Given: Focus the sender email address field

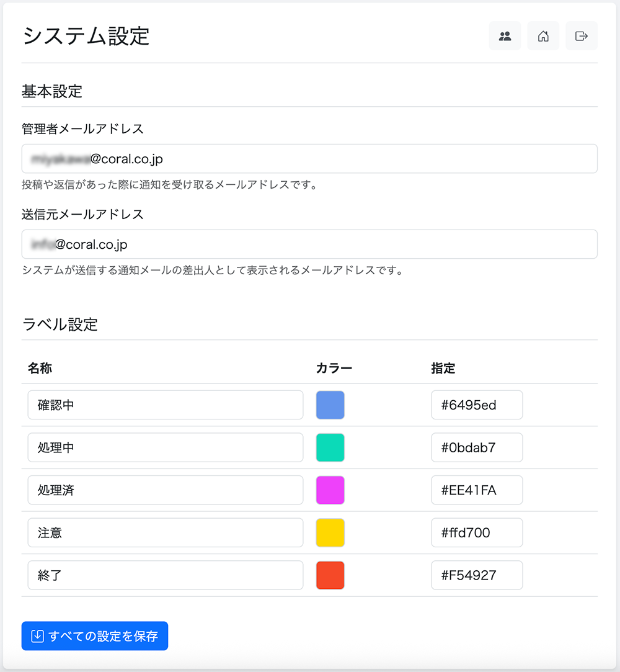Looking at the screenshot, I should 309,244.
